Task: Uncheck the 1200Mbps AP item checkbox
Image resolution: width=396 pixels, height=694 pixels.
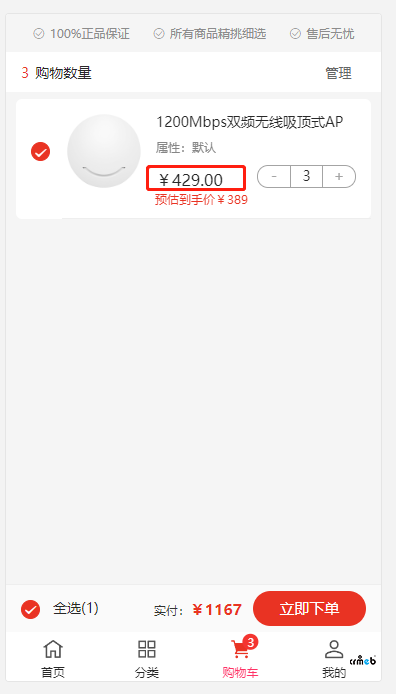Action: [41, 151]
